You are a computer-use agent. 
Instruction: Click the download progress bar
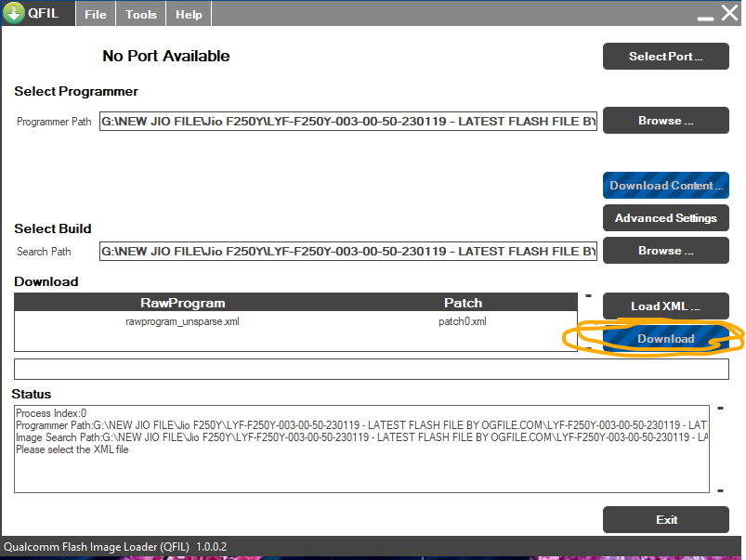point(371,369)
